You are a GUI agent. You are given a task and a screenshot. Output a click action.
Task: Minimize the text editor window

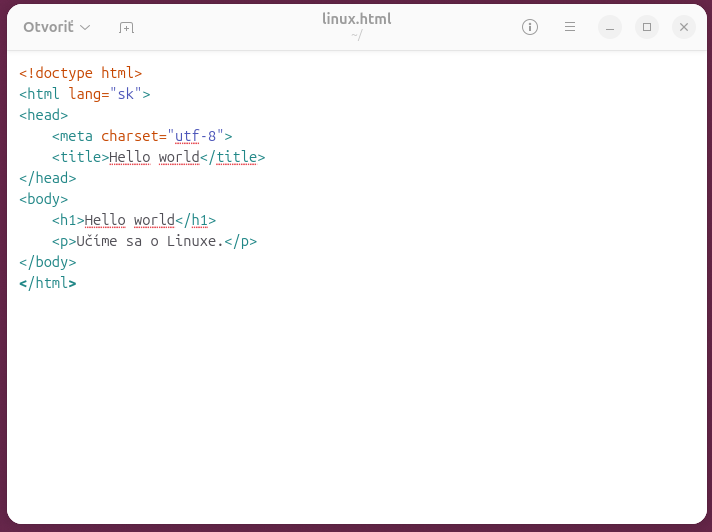[610, 27]
